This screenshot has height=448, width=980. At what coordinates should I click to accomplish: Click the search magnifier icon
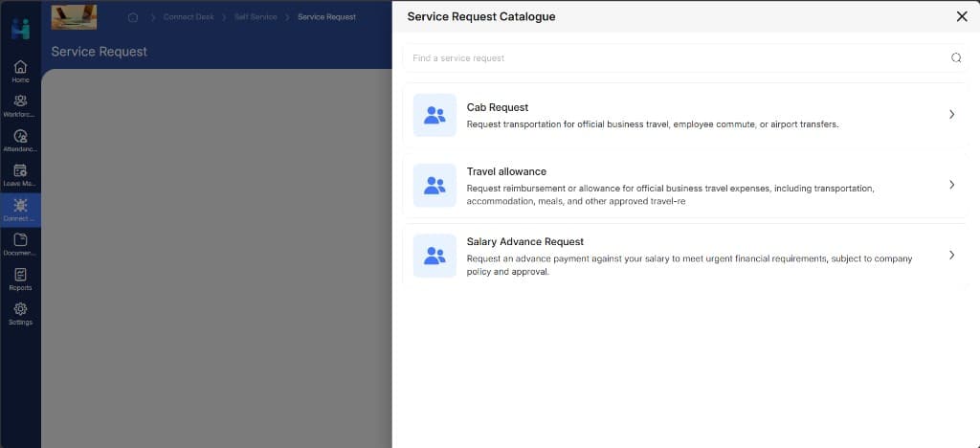click(956, 58)
